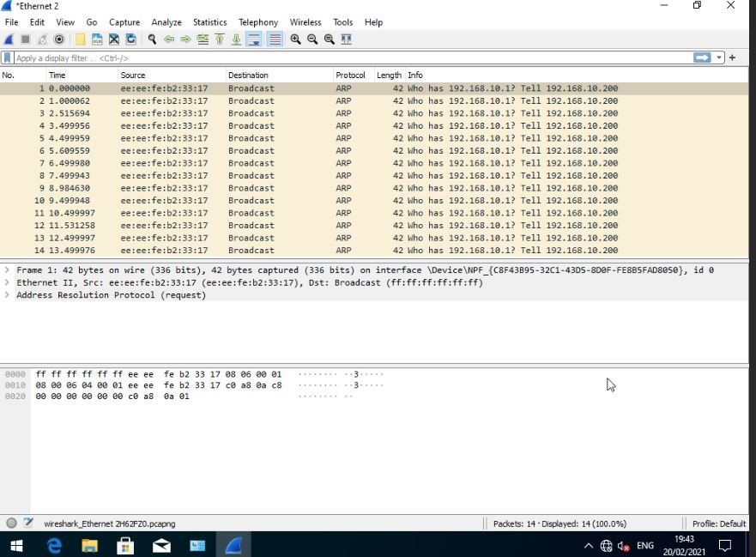The image size is (756, 557).
Task: Open Microsoft Store from taskbar
Action: coord(125,546)
